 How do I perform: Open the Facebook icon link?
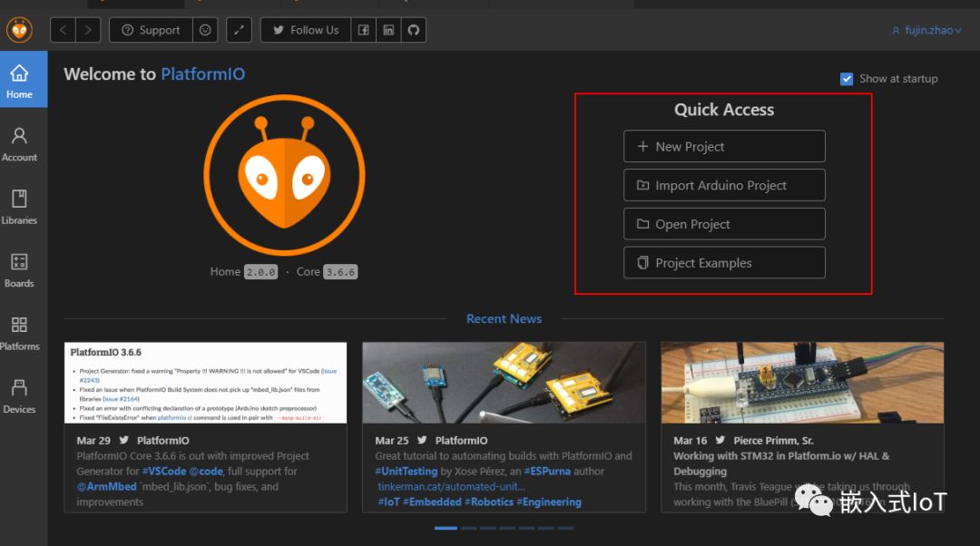point(363,30)
